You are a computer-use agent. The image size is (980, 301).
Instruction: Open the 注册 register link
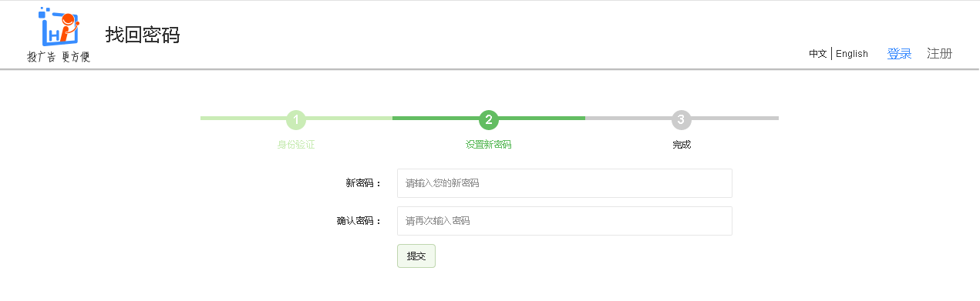[939, 54]
